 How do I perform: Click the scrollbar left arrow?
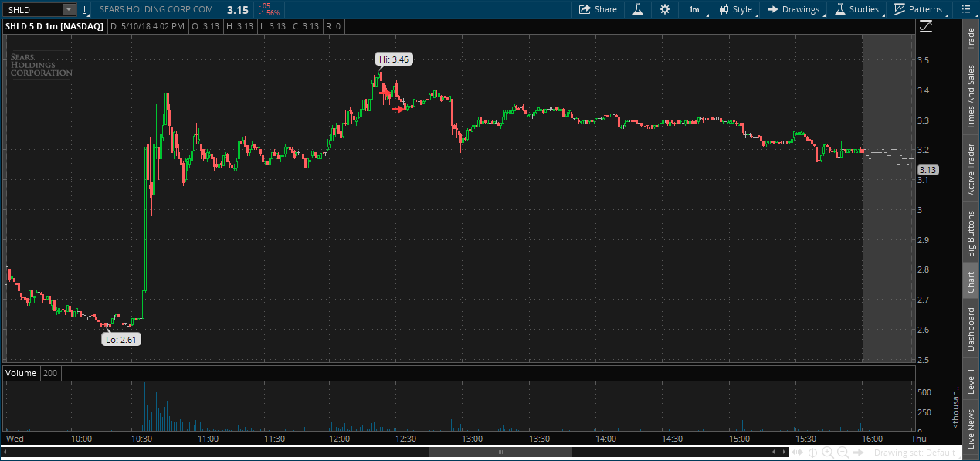pyautogui.click(x=6, y=452)
